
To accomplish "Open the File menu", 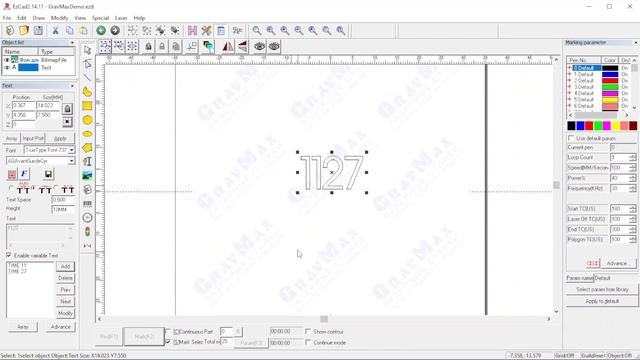I will pyautogui.click(x=7, y=18).
